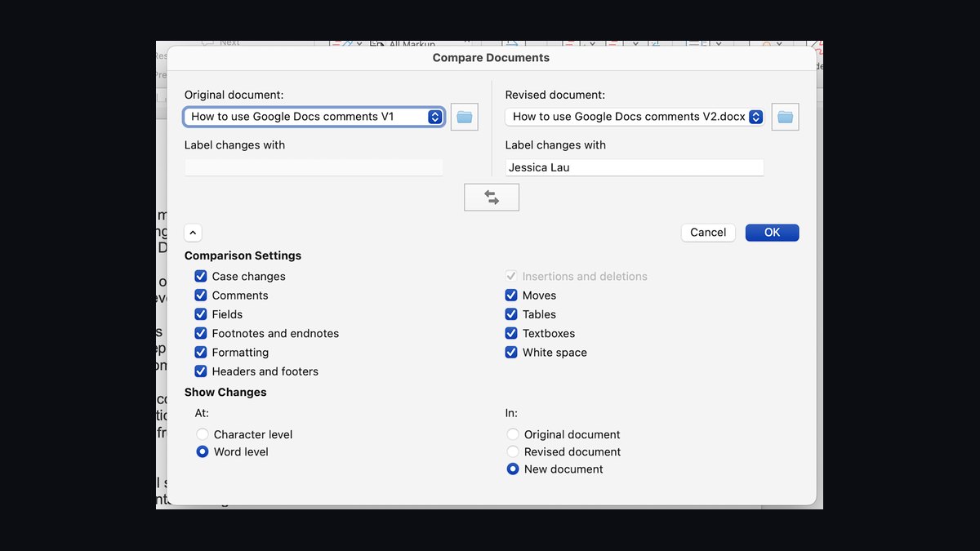Click the Comparison Settings heading

[x=243, y=256]
